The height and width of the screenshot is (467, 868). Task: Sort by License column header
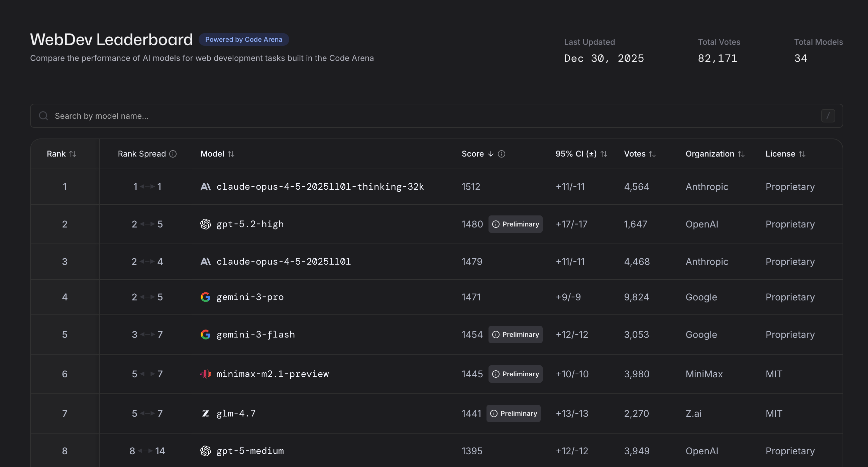[x=802, y=154]
